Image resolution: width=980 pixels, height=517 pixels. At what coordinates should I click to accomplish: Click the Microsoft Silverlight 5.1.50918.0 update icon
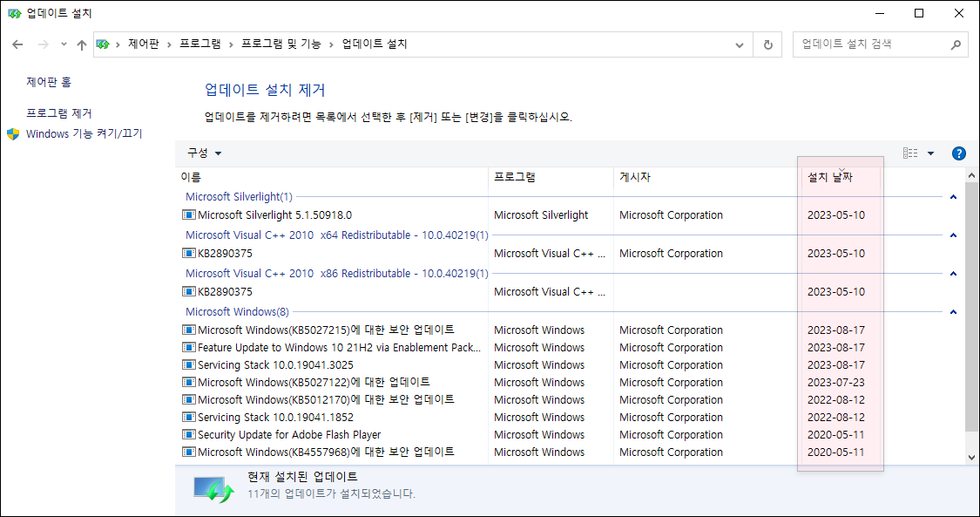(187, 214)
